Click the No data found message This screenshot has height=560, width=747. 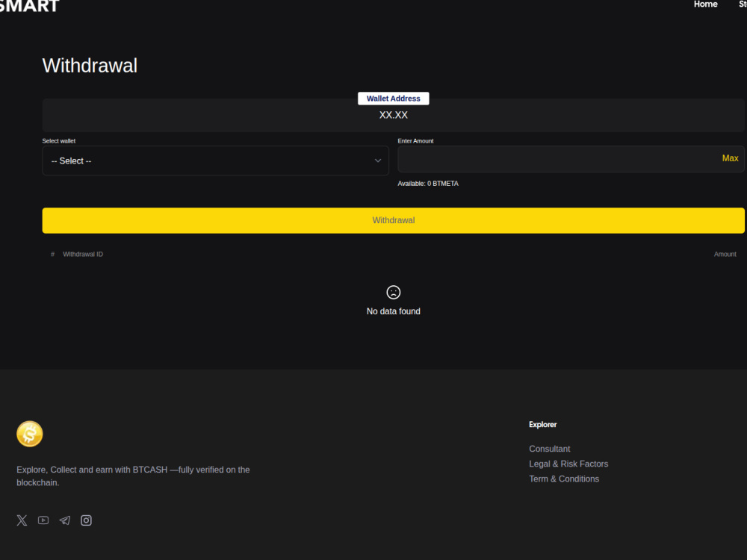click(x=393, y=311)
